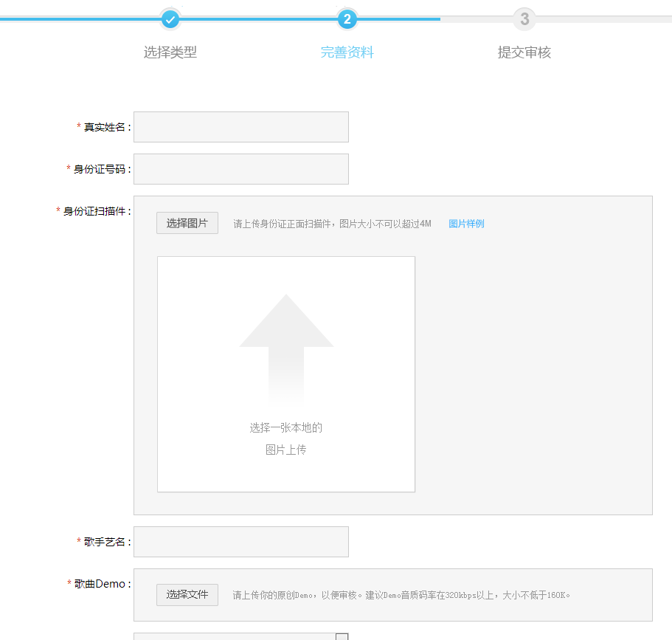This screenshot has height=640, width=672.
Task: Click the 选择一张本地的图片上传 upload area
Action: 285,436
